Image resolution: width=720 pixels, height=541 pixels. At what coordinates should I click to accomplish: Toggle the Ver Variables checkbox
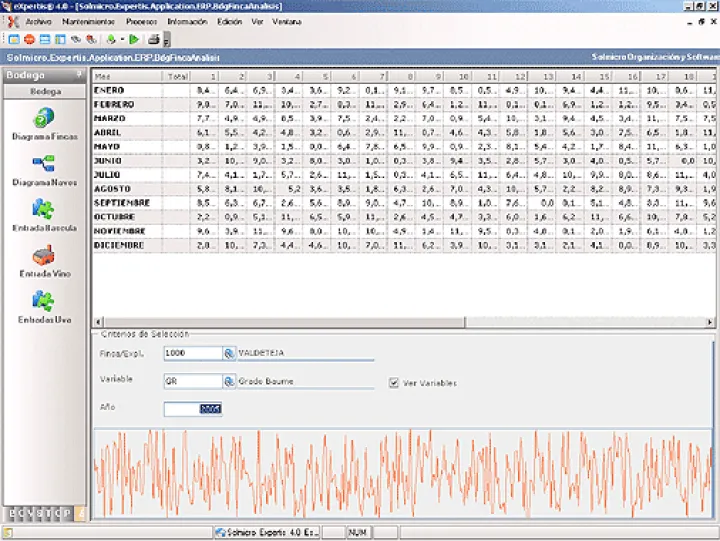point(394,382)
